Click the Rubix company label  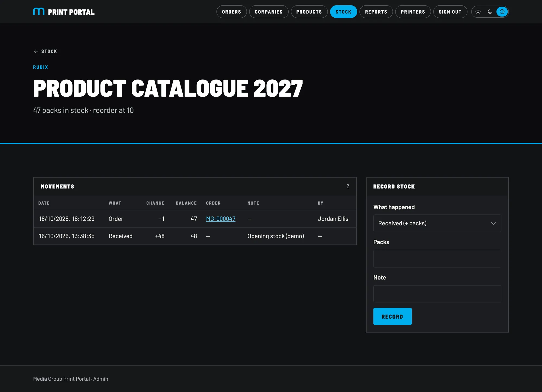point(41,67)
